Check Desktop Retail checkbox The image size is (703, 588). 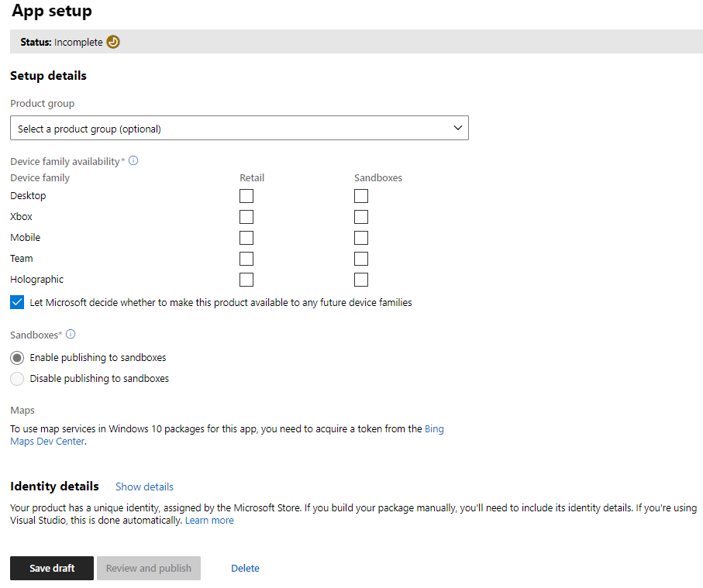[x=246, y=196]
